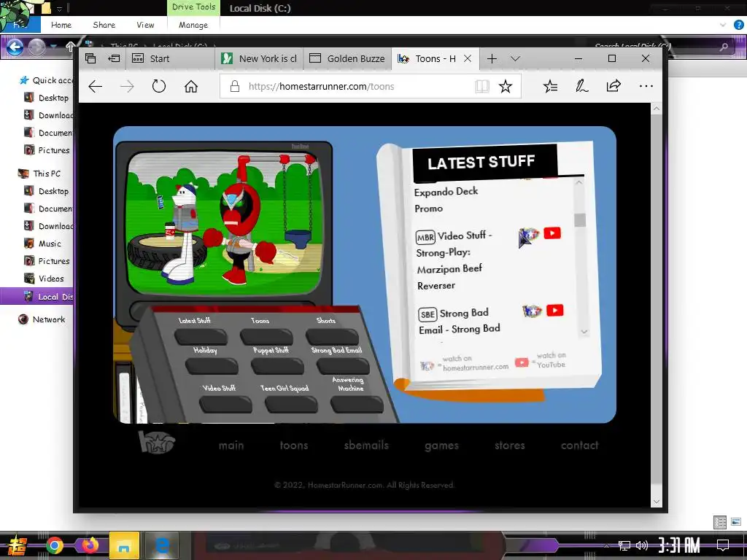
Task: Open the games footer link
Action: click(x=441, y=446)
